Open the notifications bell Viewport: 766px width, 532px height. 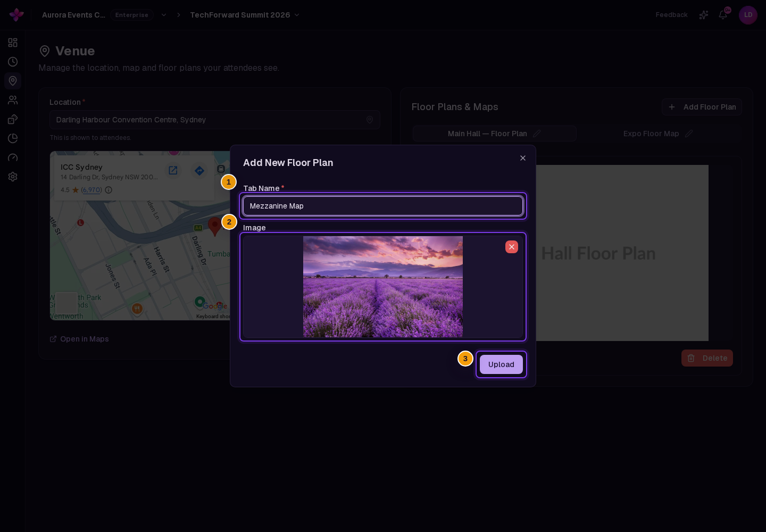tap(723, 15)
